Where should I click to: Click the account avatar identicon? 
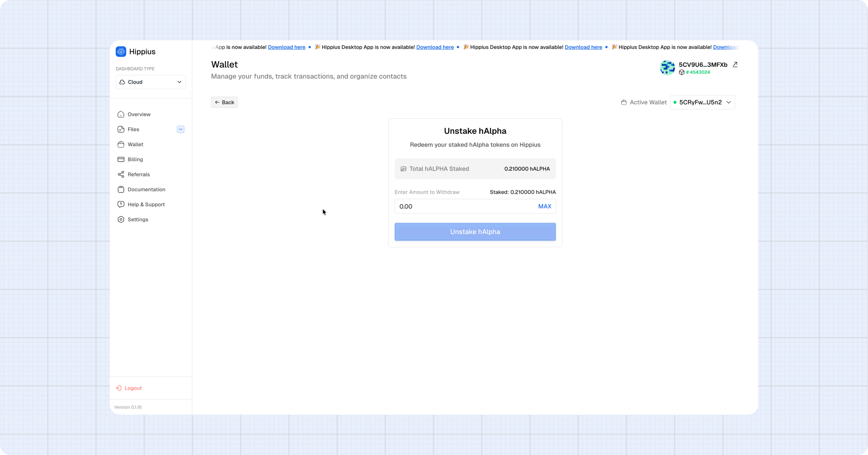click(667, 68)
